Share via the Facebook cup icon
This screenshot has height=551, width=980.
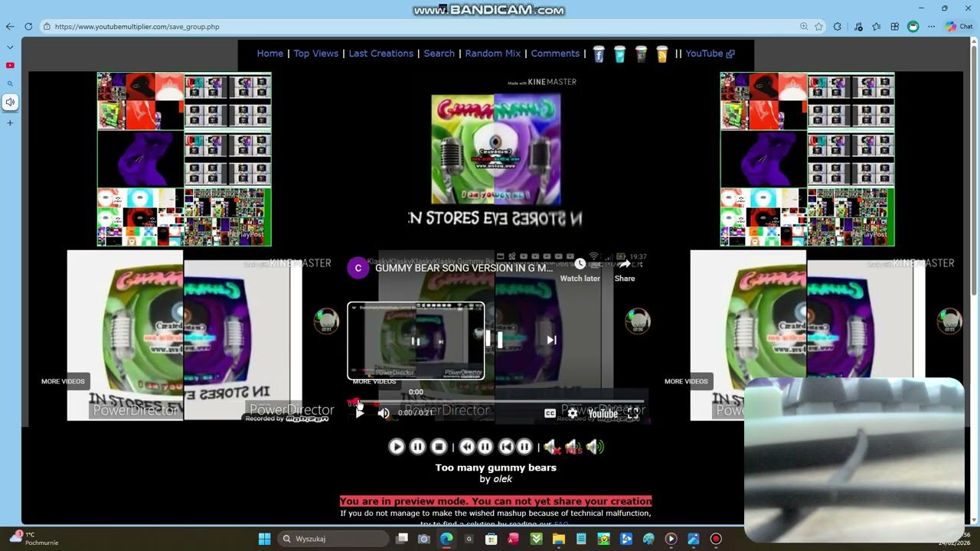coord(599,54)
